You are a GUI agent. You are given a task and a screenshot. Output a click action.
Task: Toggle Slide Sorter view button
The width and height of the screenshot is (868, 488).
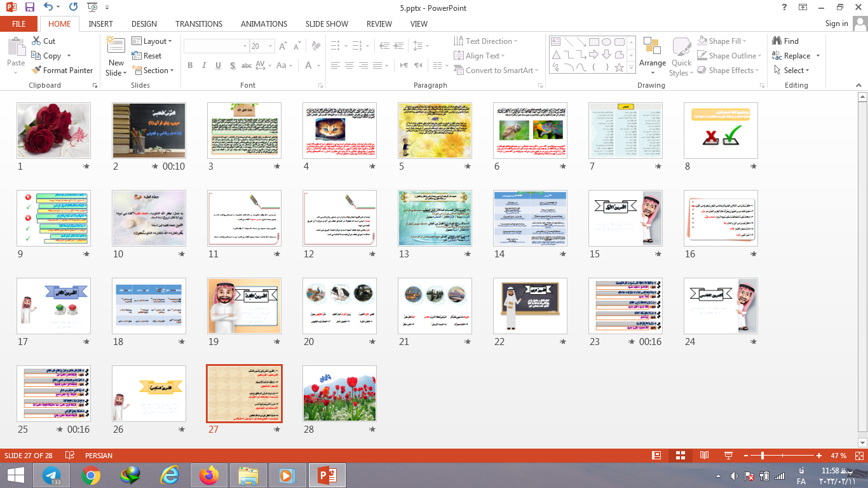pos(680,456)
